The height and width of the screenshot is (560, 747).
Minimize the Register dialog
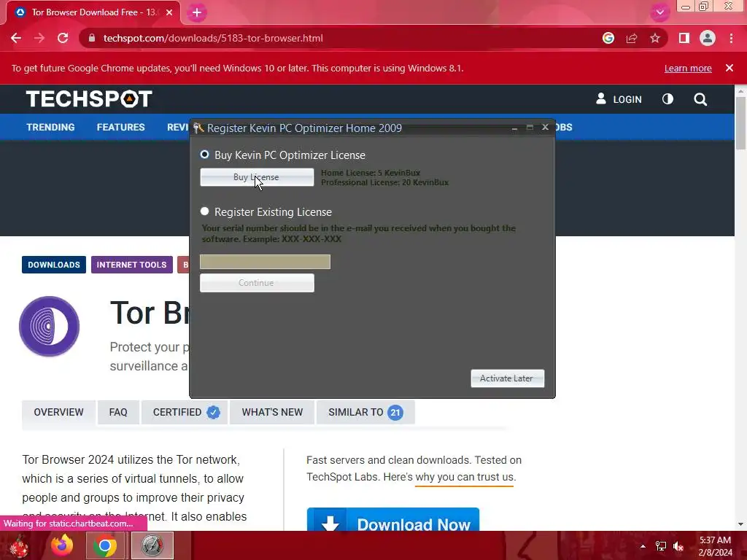pyautogui.click(x=514, y=128)
